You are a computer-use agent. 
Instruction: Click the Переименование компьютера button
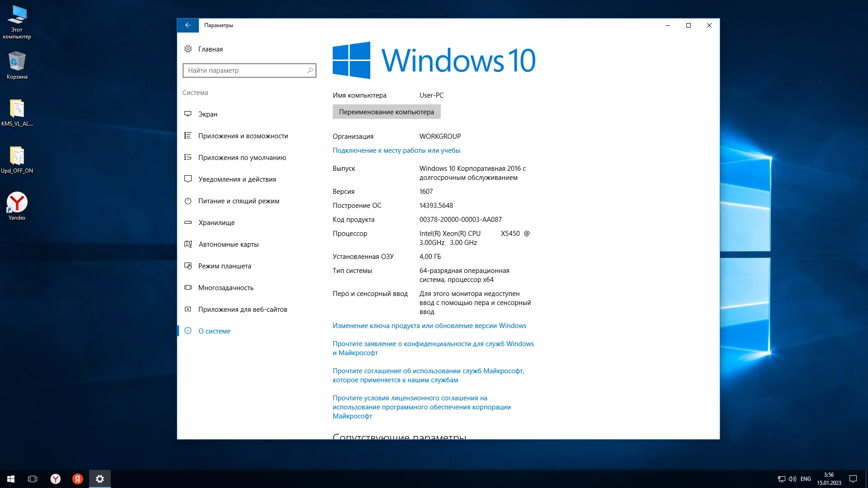[x=386, y=112]
